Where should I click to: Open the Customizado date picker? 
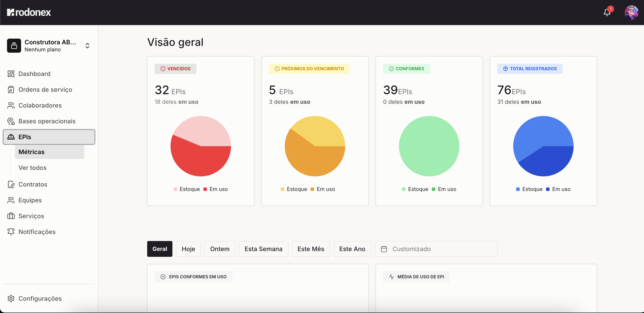436,249
